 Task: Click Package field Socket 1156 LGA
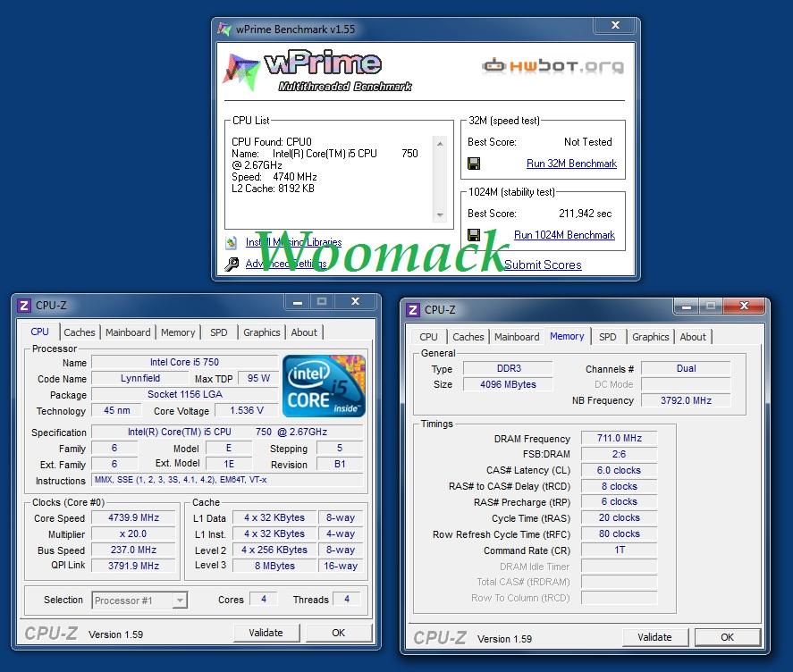pyautogui.click(x=184, y=394)
